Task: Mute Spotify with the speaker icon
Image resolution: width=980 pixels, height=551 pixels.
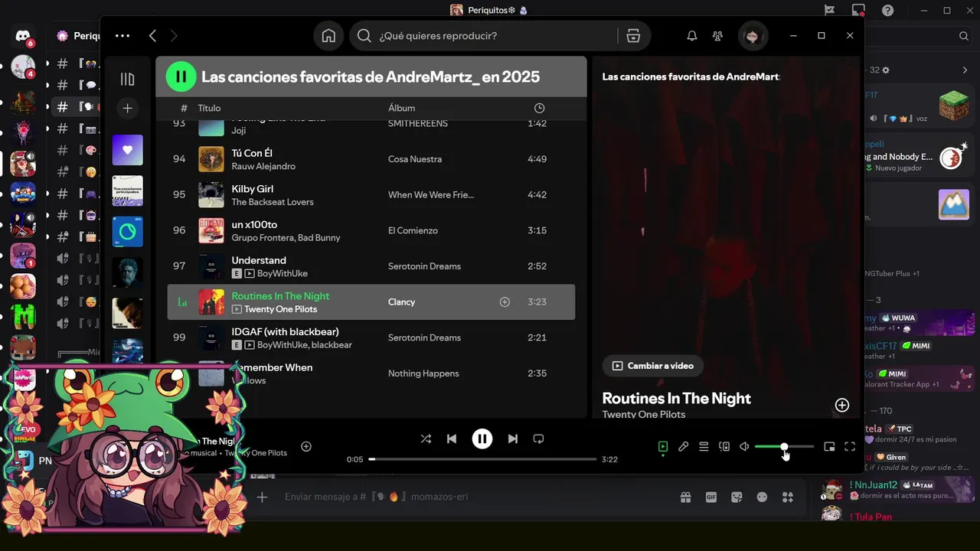Action: tap(744, 447)
